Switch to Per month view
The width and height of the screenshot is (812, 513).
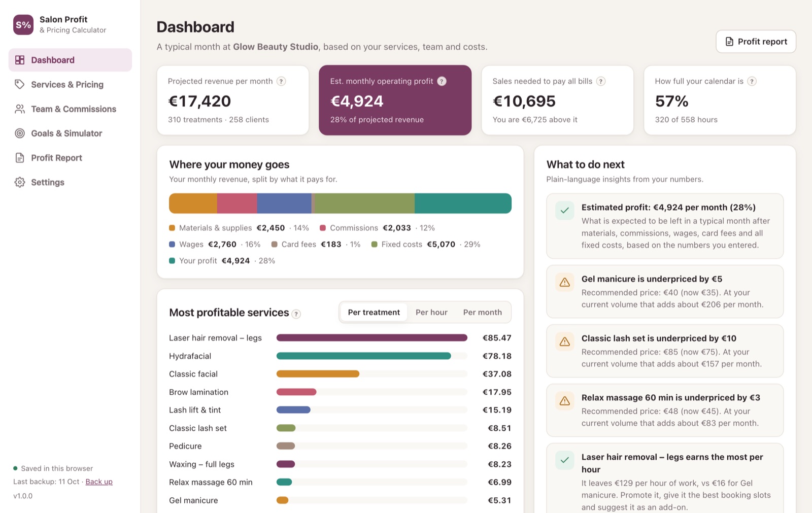point(482,313)
